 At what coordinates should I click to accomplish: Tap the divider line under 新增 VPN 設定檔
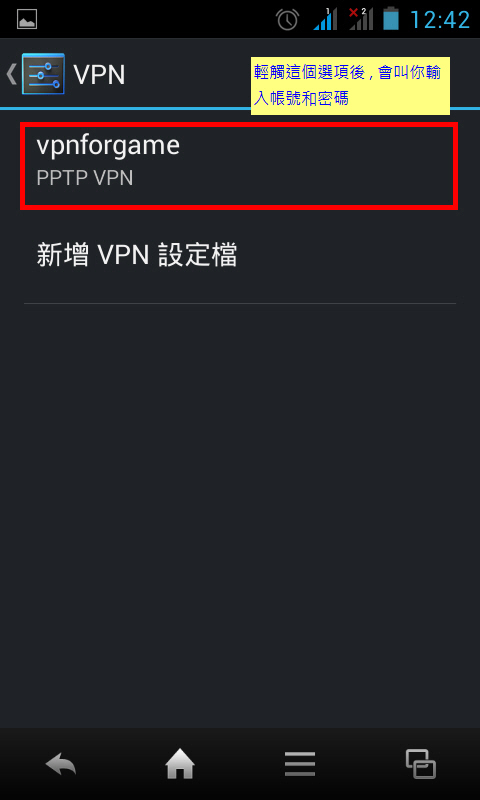point(240,304)
